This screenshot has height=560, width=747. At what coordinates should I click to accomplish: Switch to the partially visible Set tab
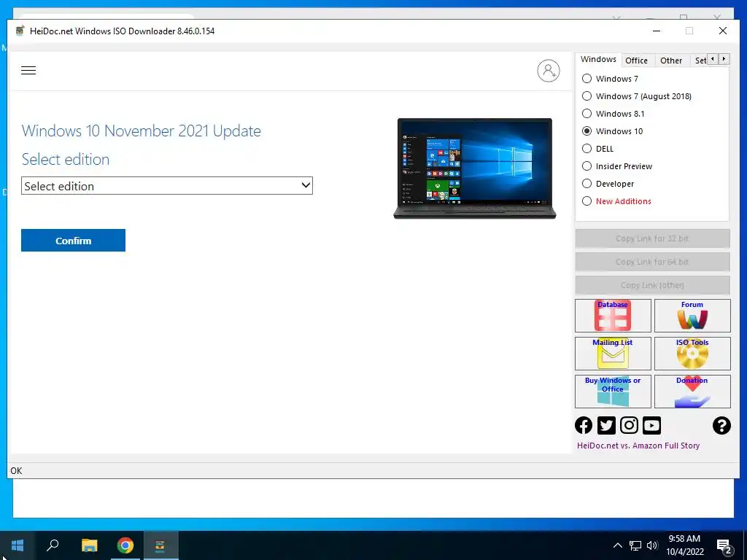point(700,61)
